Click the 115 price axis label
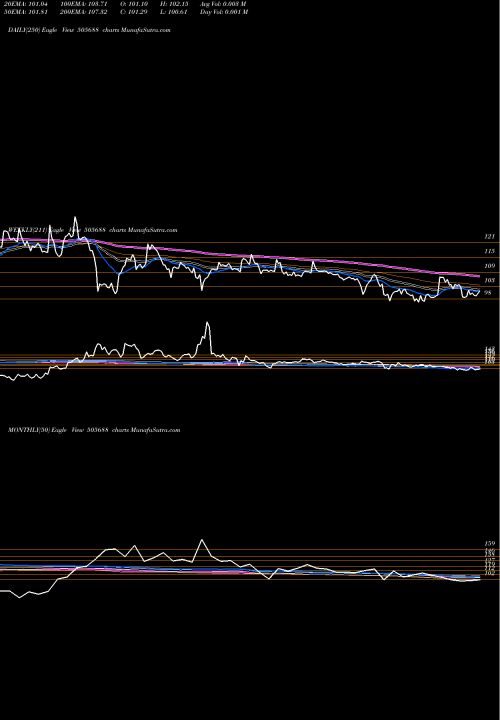500x720 pixels. [x=489, y=251]
